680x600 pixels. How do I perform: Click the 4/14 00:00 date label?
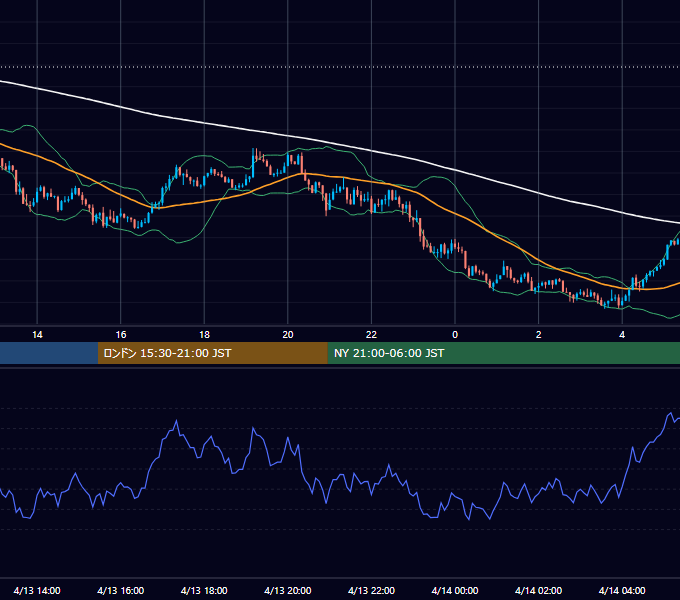[455, 590]
